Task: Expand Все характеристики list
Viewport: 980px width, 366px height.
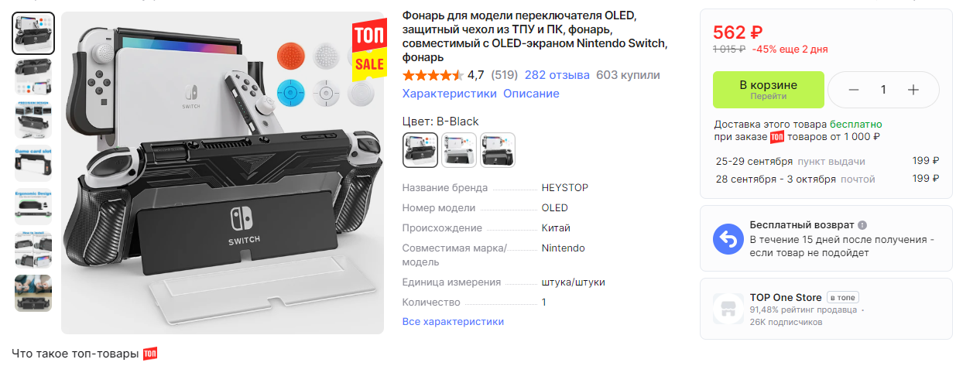Action: coord(453,321)
